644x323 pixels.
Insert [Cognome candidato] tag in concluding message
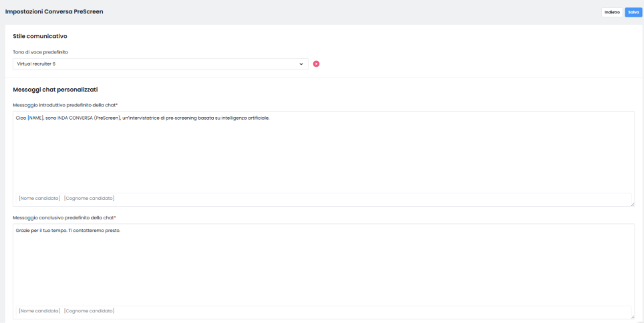pos(89,311)
